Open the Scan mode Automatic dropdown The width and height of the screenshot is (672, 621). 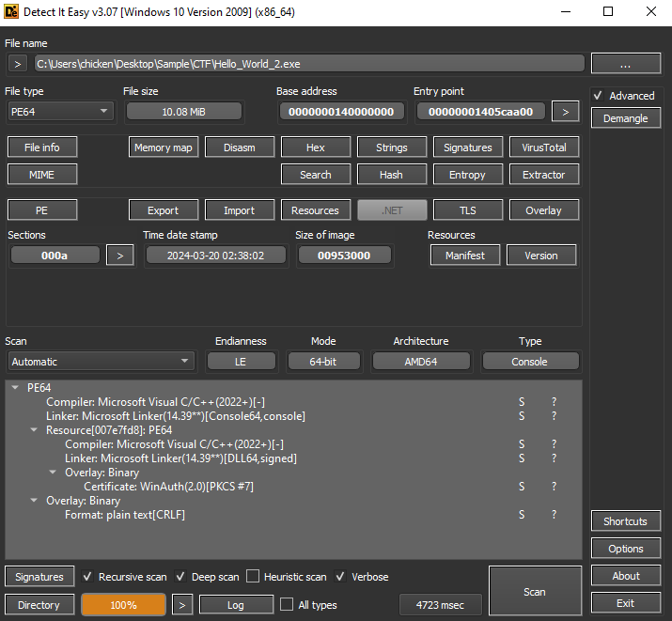coord(100,362)
